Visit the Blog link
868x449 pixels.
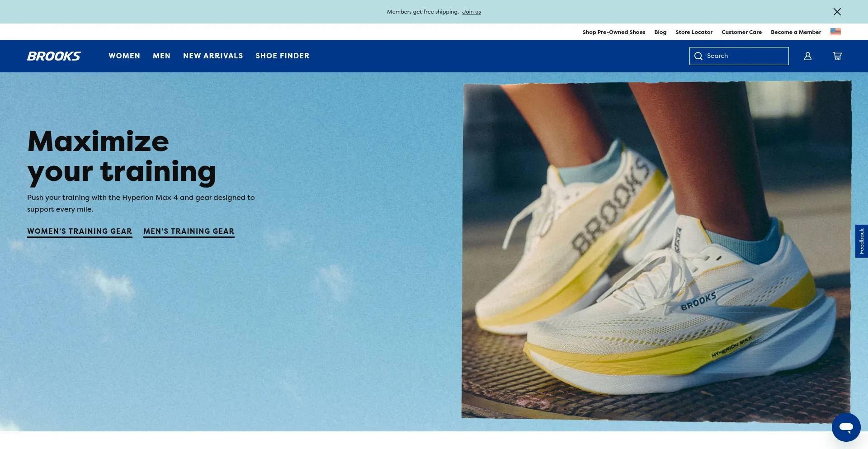(660, 32)
